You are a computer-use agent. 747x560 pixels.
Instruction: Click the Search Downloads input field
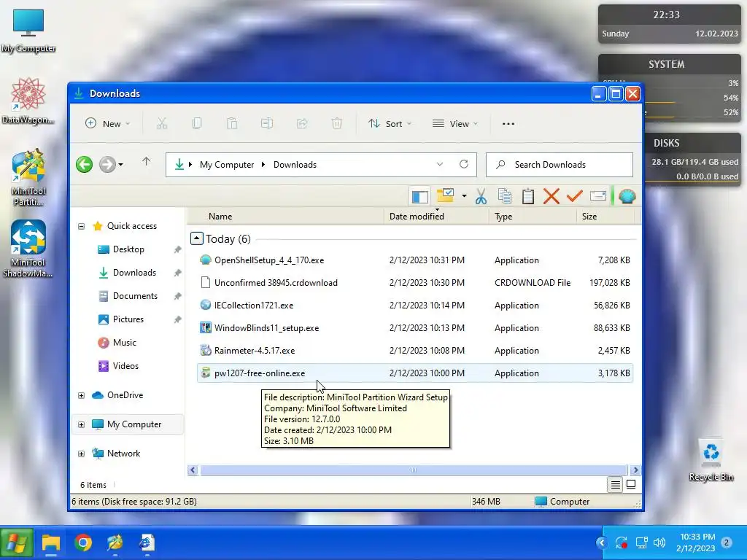(x=560, y=165)
